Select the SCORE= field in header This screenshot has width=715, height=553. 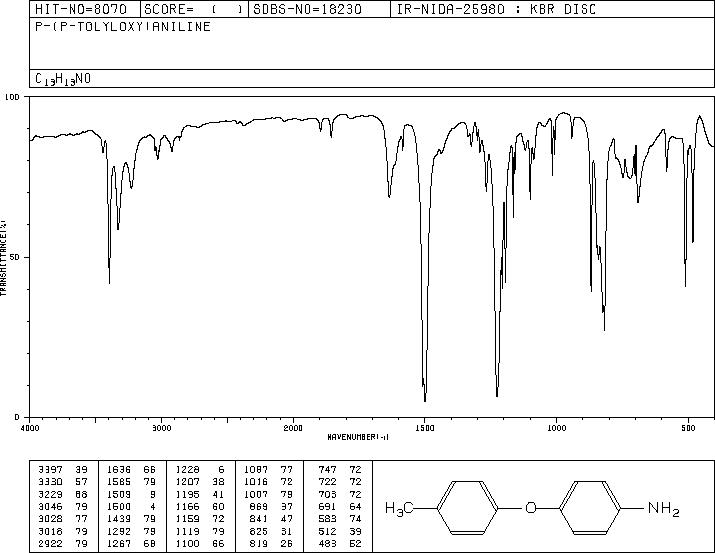194,9
